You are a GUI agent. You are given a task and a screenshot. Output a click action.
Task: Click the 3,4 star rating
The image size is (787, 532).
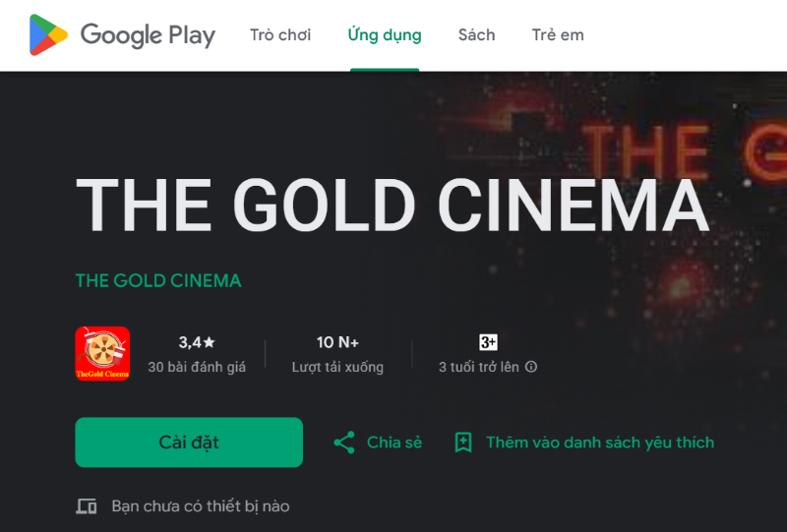click(196, 342)
